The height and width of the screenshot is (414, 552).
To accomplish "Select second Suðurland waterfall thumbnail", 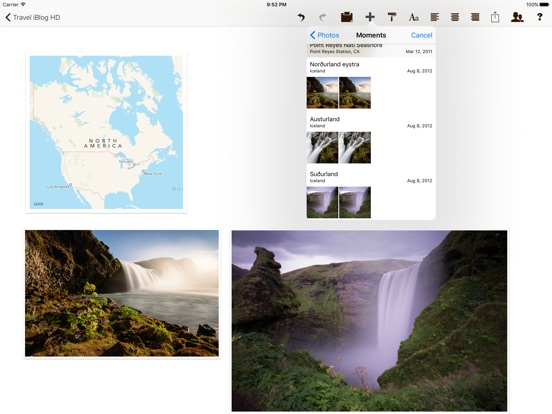I will click(x=355, y=202).
